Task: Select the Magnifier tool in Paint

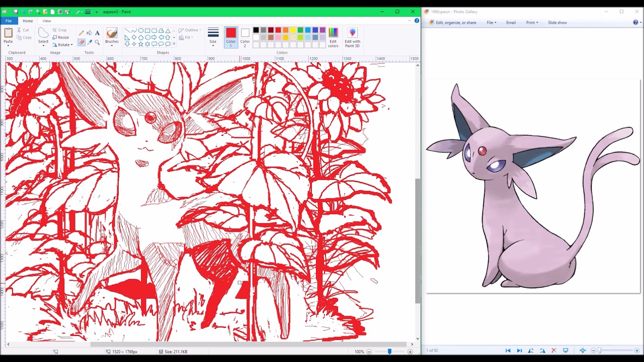Action: [97, 42]
